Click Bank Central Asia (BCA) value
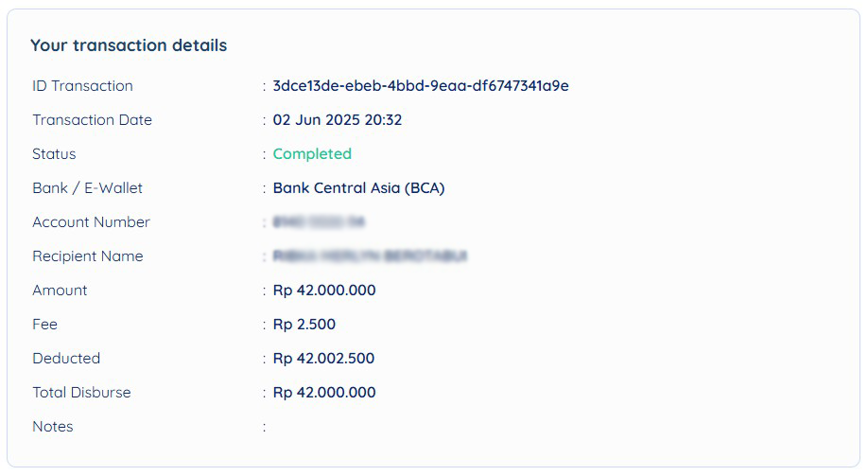Image resolution: width=868 pixels, height=476 pixels. click(x=358, y=188)
